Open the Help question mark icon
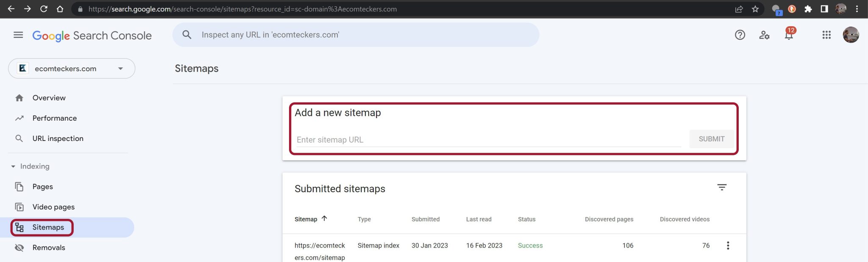 coord(740,35)
